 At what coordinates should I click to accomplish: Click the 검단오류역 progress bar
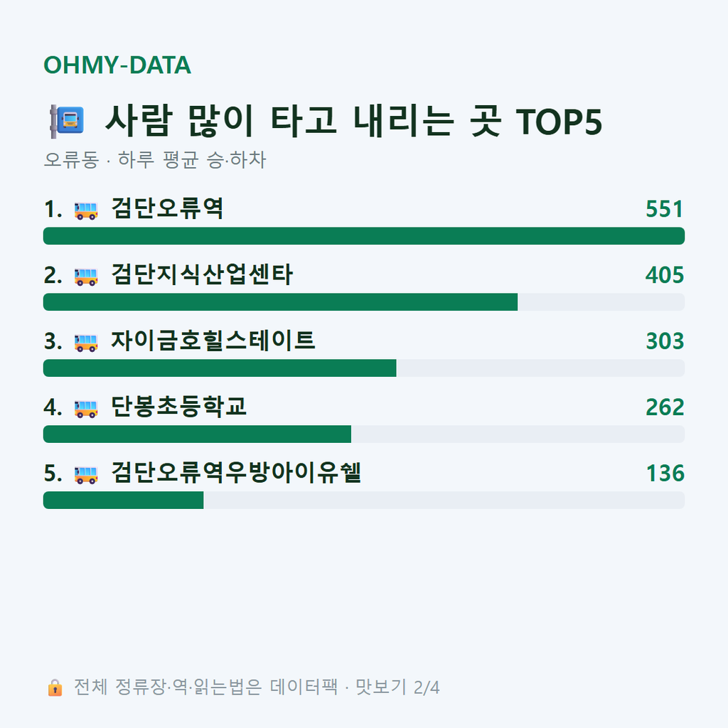pyautogui.click(x=364, y=236)
